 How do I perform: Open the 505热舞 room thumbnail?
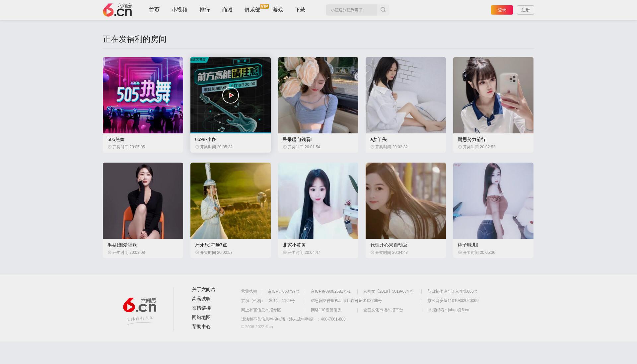(x=143, y=95)
